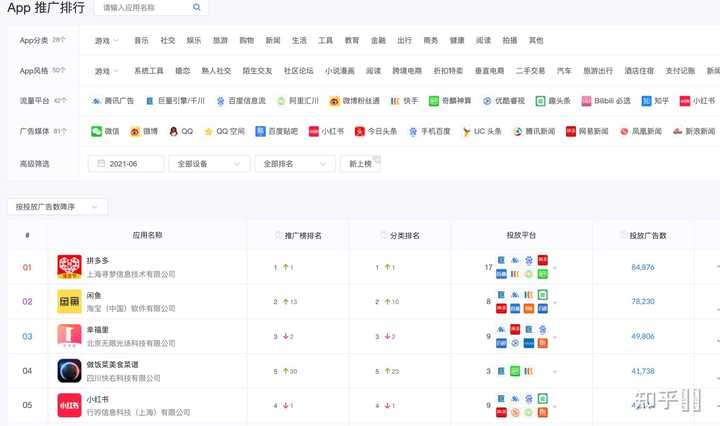This screenshot has width=720, height=426.
Task: Expand 游戏 dropdown in App风格 row
Action: click(x=107, y=71)
